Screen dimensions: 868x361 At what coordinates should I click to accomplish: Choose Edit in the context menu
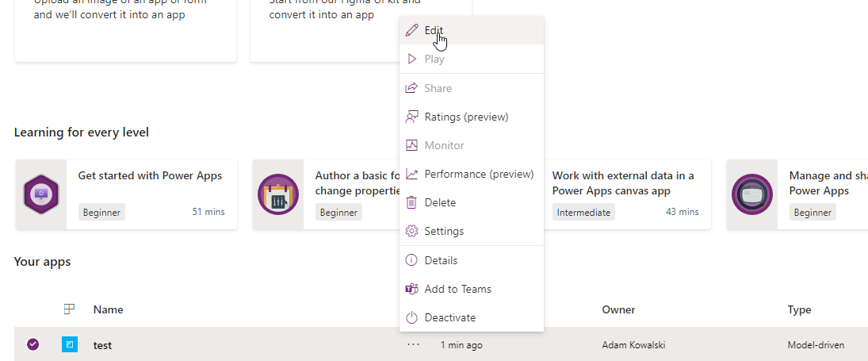tap(471, 30)
